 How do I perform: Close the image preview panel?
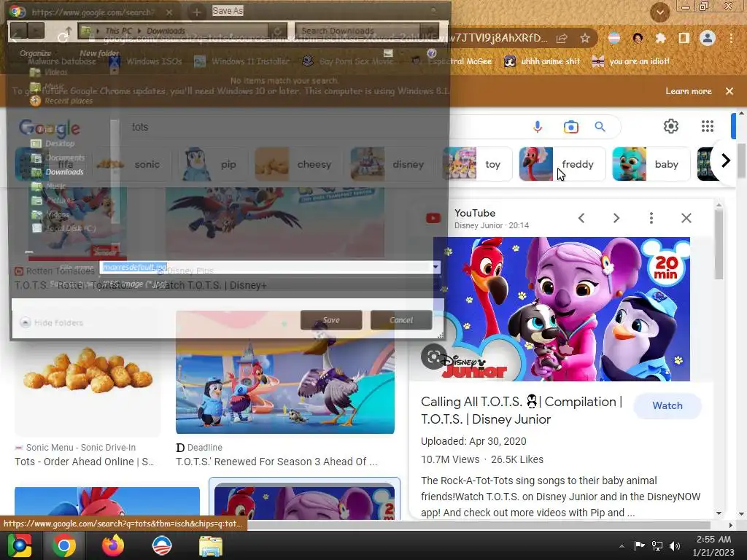coord(686,218)
